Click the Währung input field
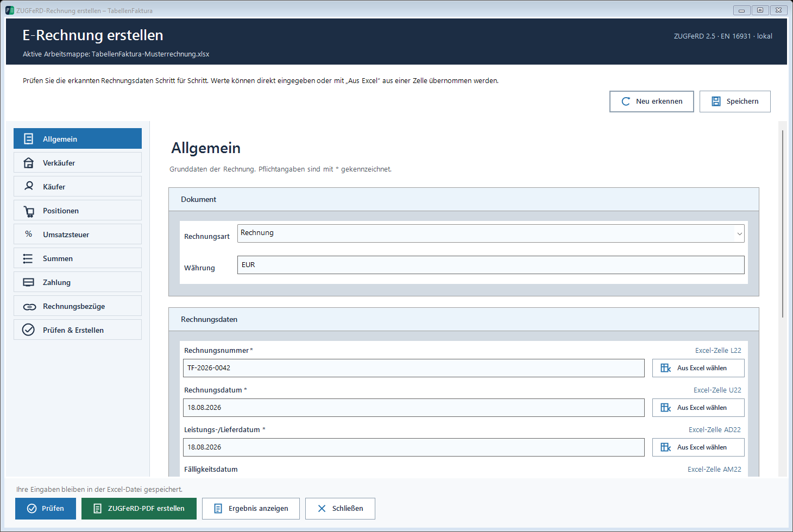 click(491, 265)
